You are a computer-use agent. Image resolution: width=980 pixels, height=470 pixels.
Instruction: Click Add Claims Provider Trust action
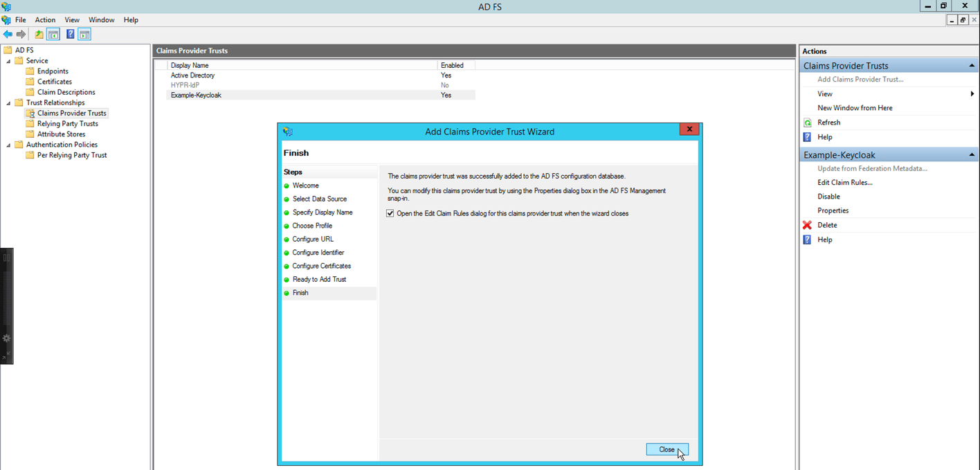click(x=860, y=80)
